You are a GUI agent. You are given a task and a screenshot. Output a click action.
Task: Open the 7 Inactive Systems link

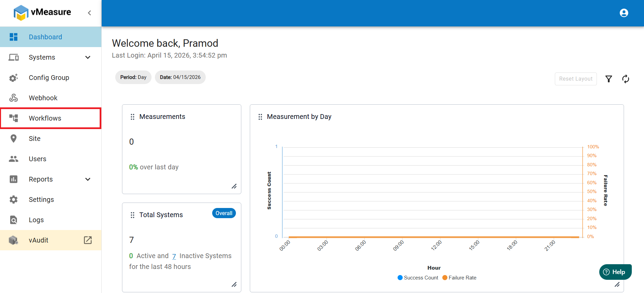click(x=174, y=256)
